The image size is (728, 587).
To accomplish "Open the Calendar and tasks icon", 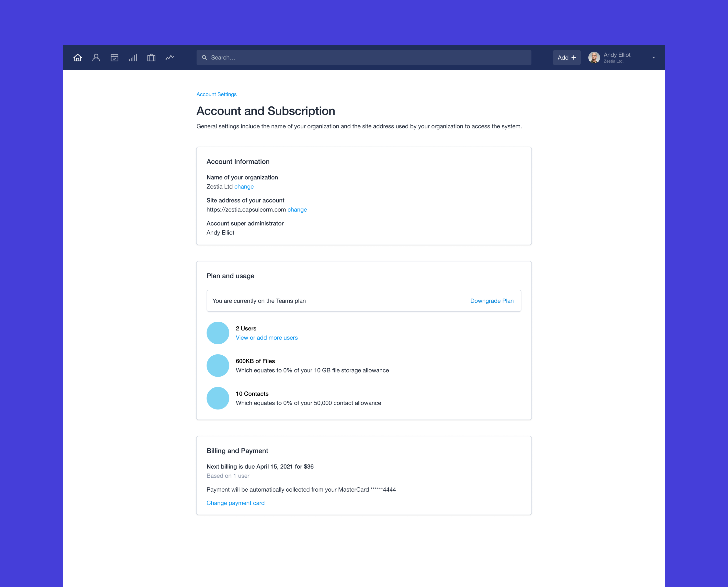I will tap(114, 57).
